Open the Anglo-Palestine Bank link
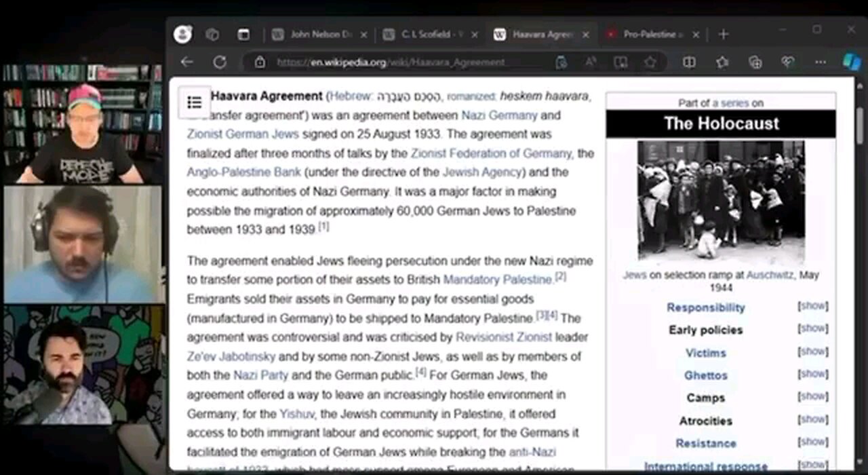868x475 pixels. pyautogui.click(x=244, y=172)
